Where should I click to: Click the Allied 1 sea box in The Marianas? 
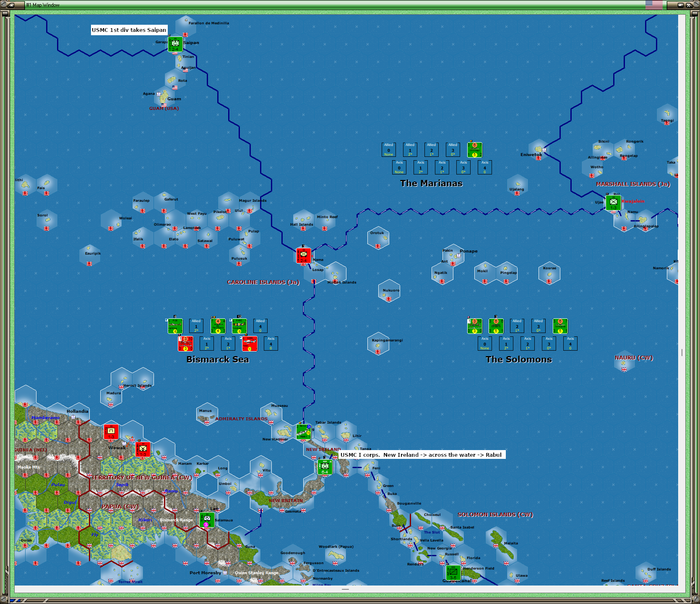coord(410,150)
